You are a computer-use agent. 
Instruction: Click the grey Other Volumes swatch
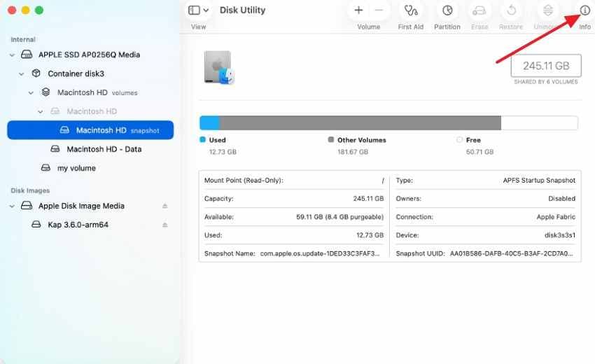click(x=331, y=140)
